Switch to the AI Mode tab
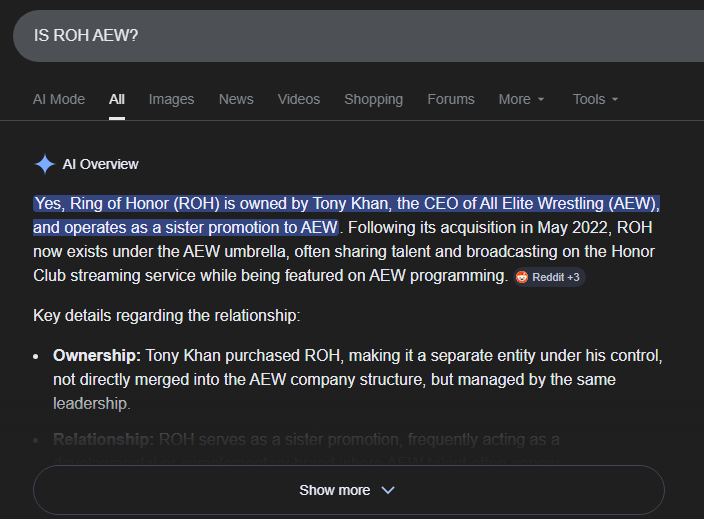The height and width of the screenshot is (519, 704). pos(59,99)
